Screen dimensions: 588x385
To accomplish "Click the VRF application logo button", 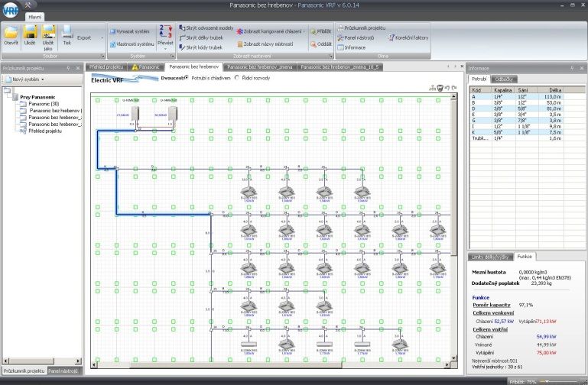I will coord(10,10).
